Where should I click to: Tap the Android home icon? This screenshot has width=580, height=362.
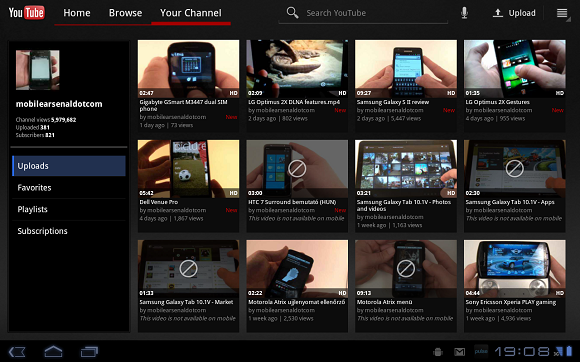point(53,351)
